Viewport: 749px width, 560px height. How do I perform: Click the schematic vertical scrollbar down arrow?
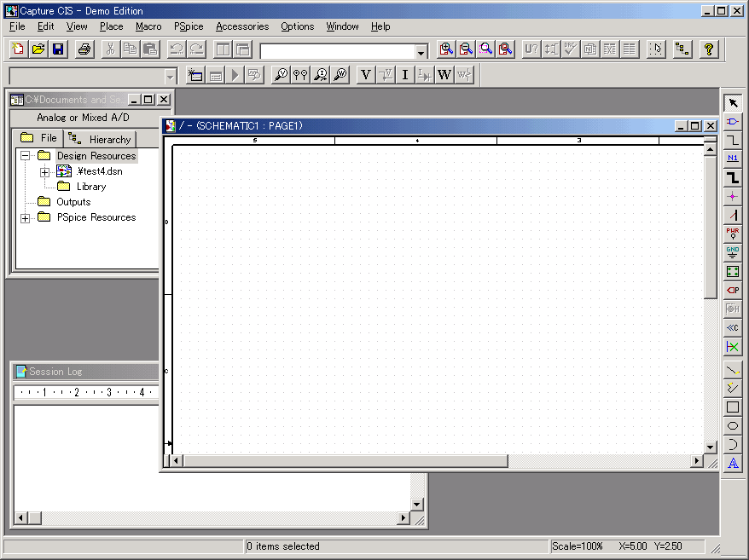(x=710, y=447)
